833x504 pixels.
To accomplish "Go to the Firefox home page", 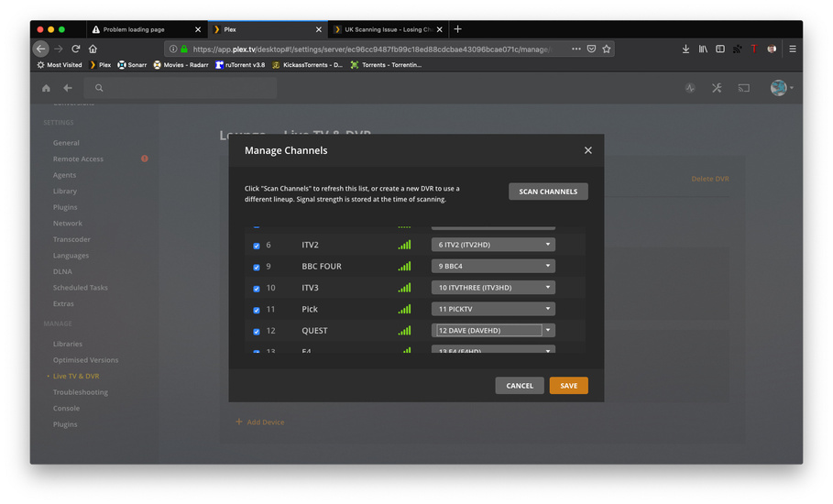I will (93, 49).
